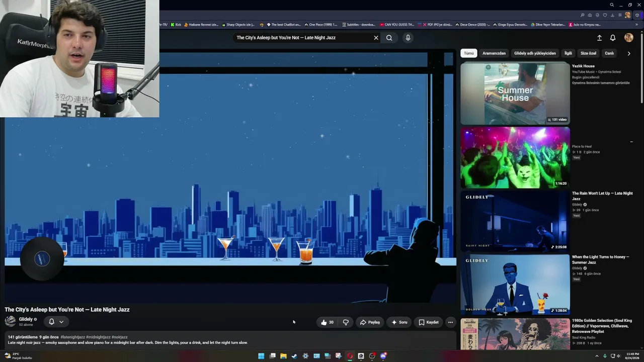Open the Opera browser taskbar icon

tap(350, 356)
